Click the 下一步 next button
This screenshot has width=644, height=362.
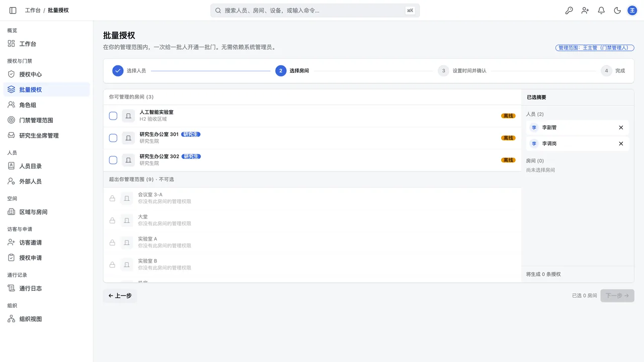[x=617, y=296]
